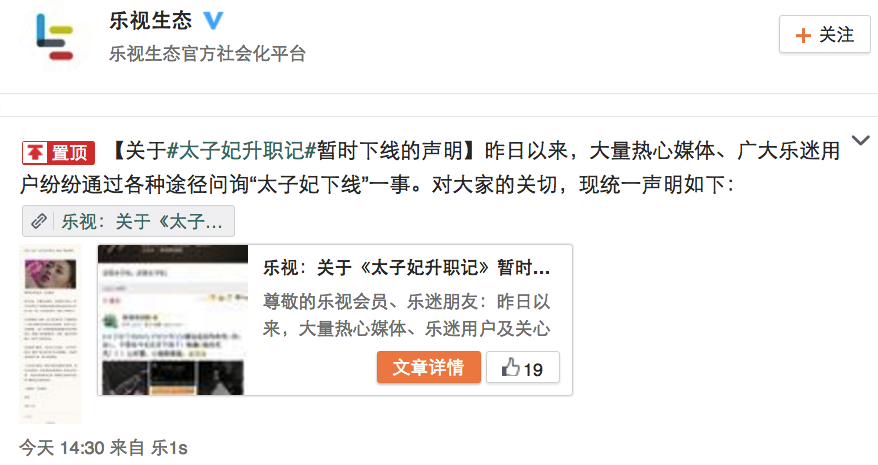This screenshot has width=878, height=465.
Task: View the long statement image thumbnail
Action: 50,334
